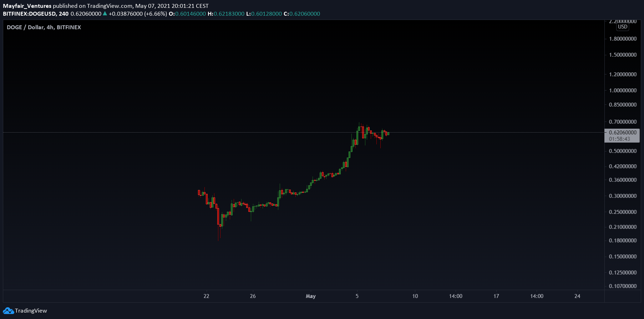This screenshot has height=319, width=644.
Task: Click the 0.30000000 price axis label
Action: tap(623, 196)
